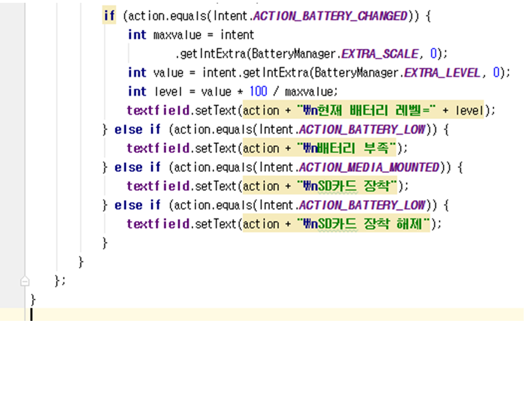Click the closing '};' next to the fold marker
The width and height of the screenshot is (532, 399).
[60, 280]
